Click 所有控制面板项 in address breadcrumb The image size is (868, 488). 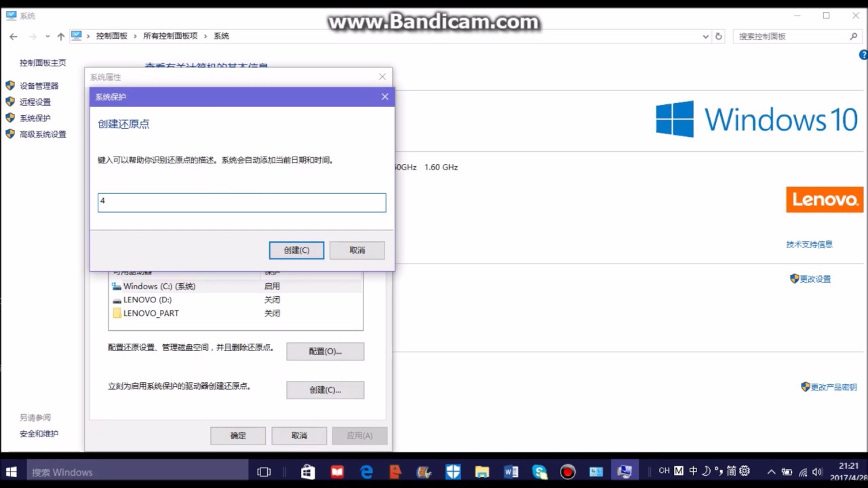[x=170, y=36]
